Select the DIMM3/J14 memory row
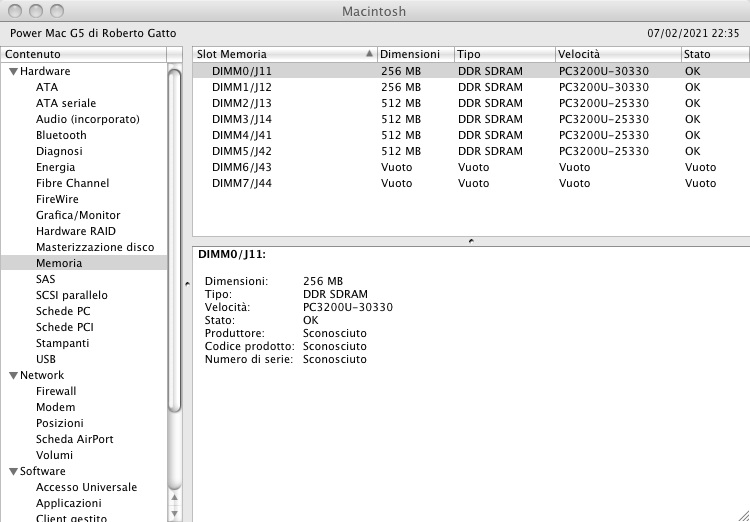Screen dimensions: 750x522 tap(471, 119)
